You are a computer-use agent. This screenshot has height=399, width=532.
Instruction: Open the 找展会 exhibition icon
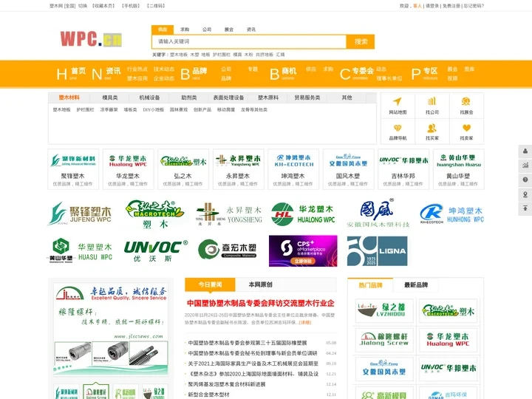point(466,106)
